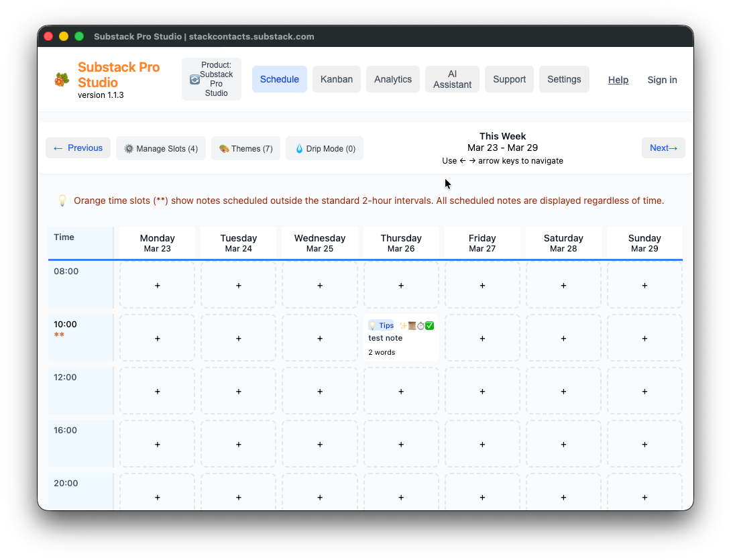Add a note at 08:00 on Thursday
The height and width of the screenshot is (560, 731).
coord(401,285)
